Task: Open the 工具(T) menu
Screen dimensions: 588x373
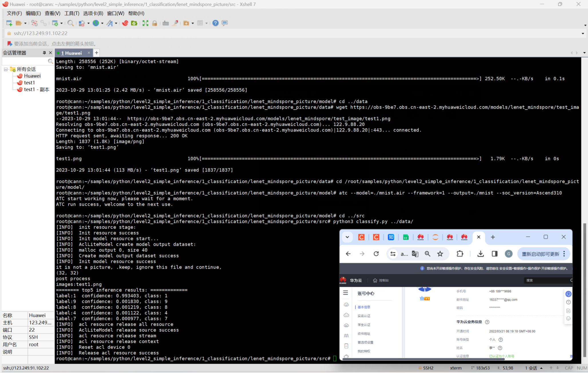Action: [x=72, y=13]
